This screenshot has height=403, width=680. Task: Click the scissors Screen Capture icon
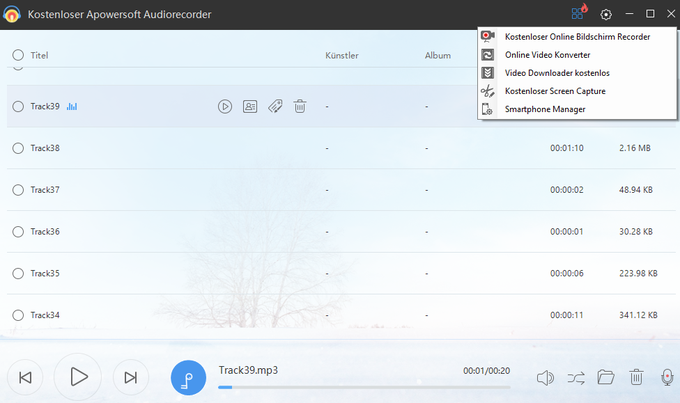tap(487, 91)
